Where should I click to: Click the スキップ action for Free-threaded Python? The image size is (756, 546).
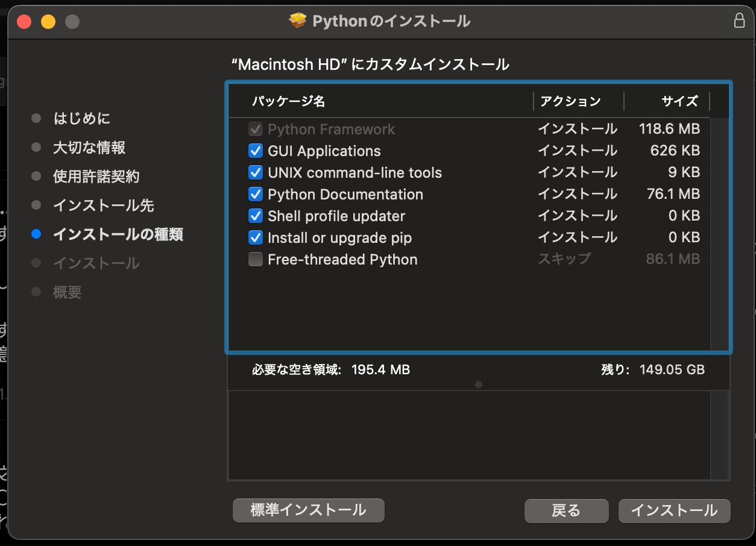tap(564, 259)
